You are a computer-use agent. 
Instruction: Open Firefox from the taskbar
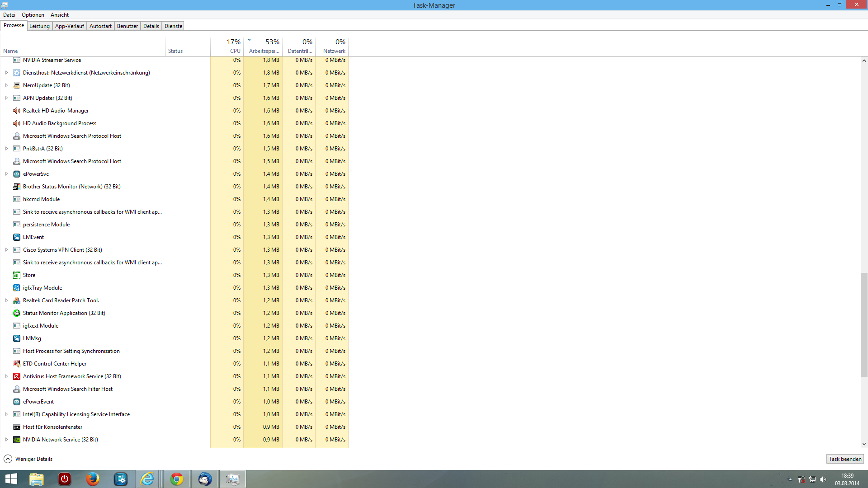[93, 479]
